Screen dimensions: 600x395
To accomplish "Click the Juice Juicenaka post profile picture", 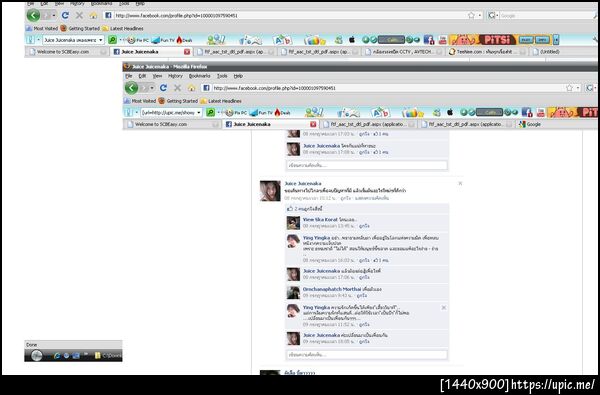I will tap(270, 191).
